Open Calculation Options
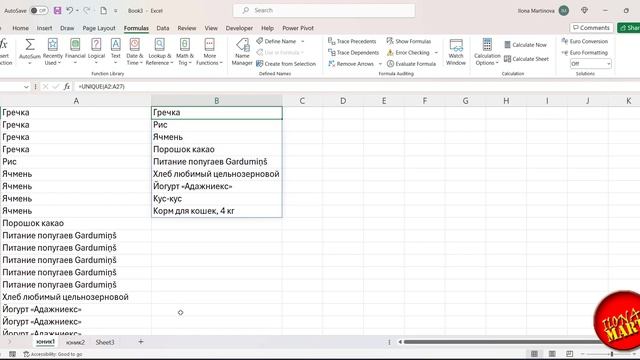This screenshot has height=360, width=640. pos(487,52)
